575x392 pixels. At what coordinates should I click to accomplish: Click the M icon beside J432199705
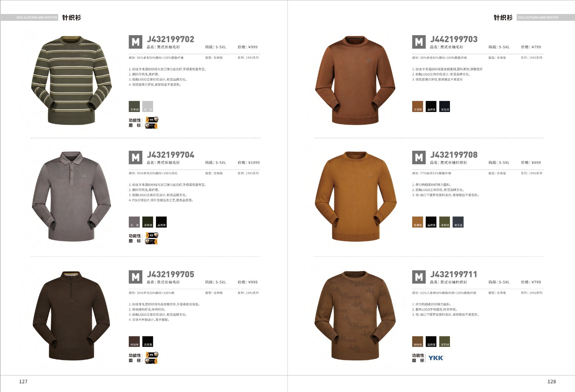(x=135, y=277)
